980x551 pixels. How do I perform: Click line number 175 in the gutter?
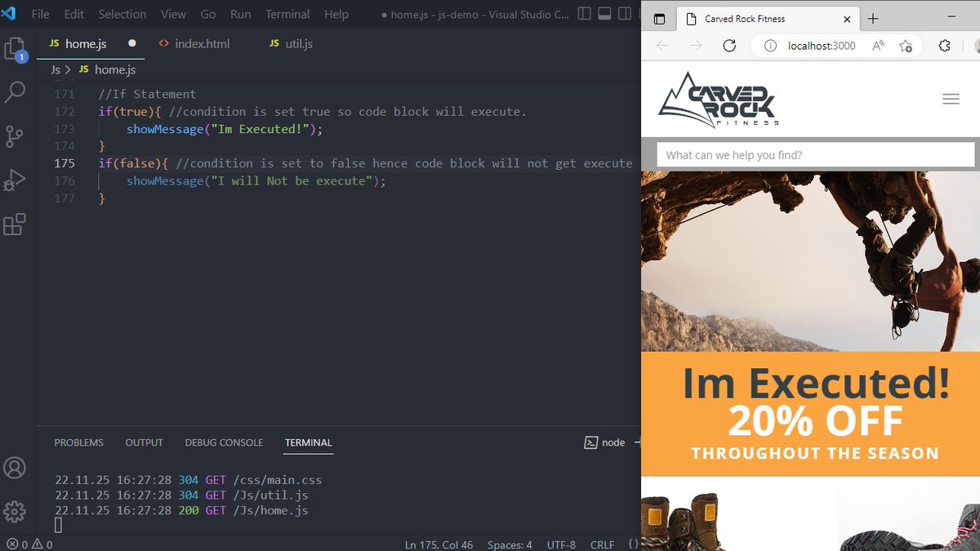pos(65,163)
